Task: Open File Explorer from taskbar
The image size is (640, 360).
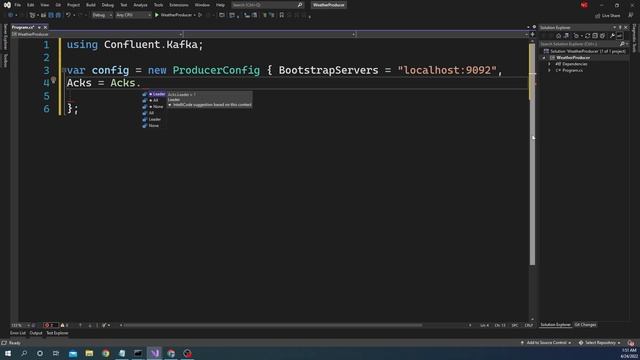Action: (89, 353)
